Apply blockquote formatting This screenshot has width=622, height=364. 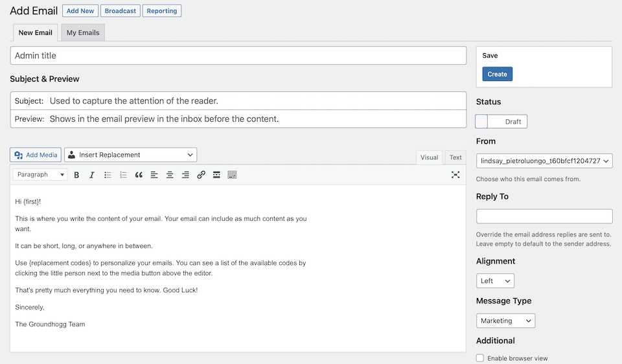(x=139, y=175)
